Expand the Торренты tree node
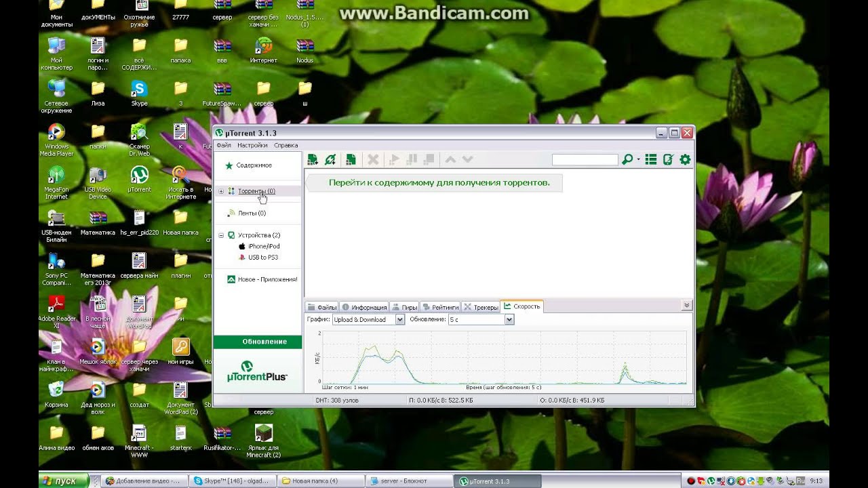This screenshot has width=868, height=488. click(221, 191)
